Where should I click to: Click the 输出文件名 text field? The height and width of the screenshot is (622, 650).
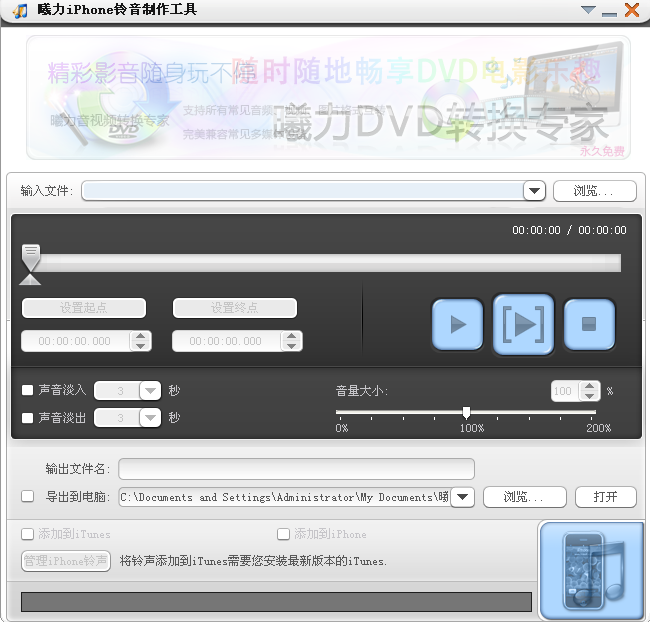point(296,469)
